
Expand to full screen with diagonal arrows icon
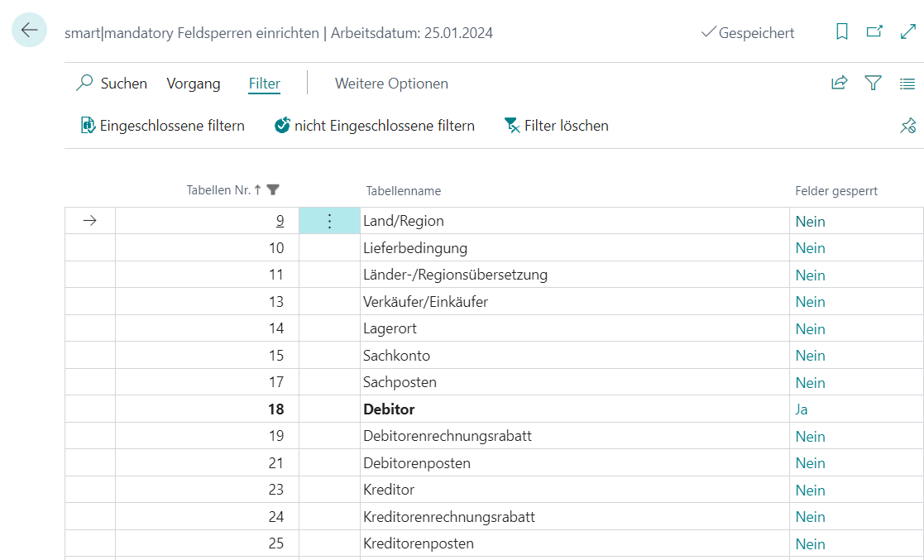pyautogui.click(x=907, y=31)
